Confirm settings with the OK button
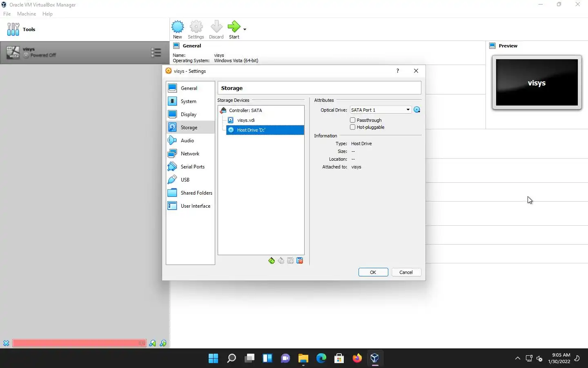588x368 pixels. tap(373, 272)
